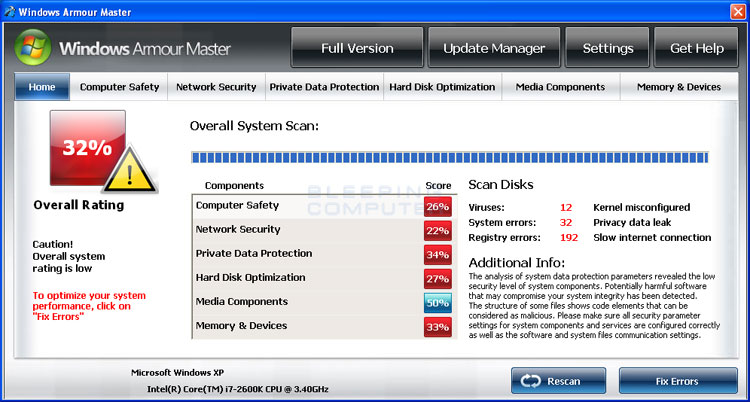The image size is (750, 402).
Task: Click the Rescan button
Action: 558,381
